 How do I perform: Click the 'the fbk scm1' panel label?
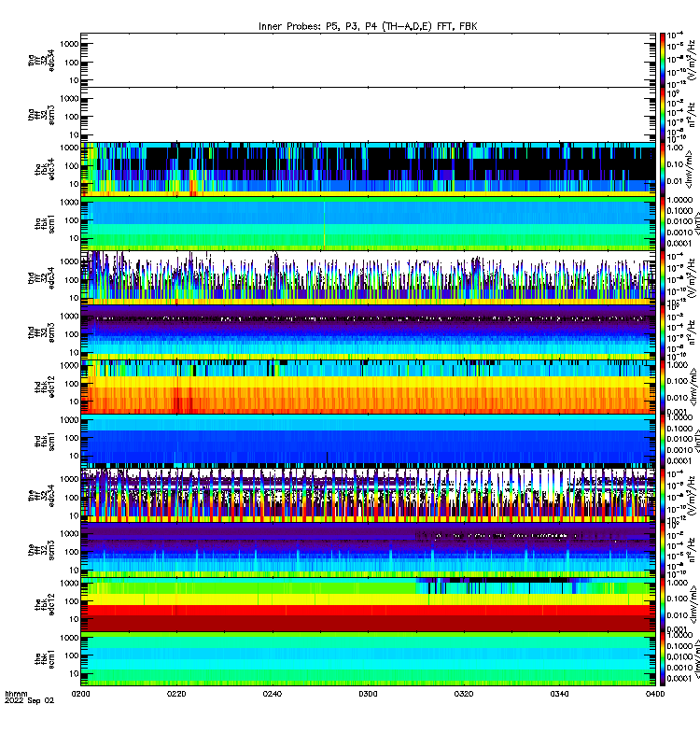45,658
